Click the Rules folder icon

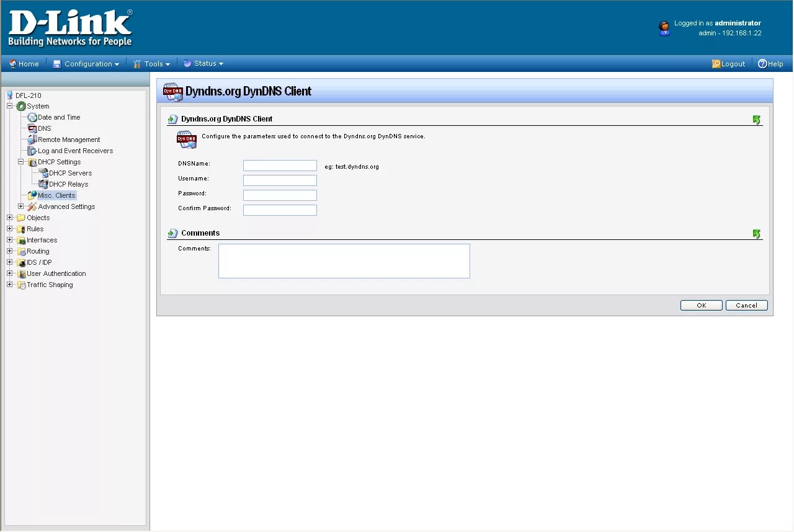pyautogui.click(x=21, y=229)
